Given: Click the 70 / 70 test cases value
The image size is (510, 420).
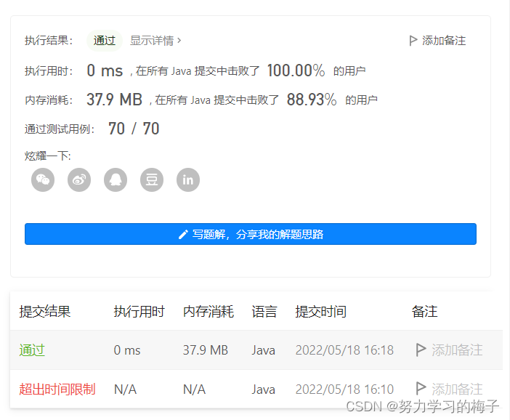Looking at the screenshot, I should (x=134, y=129).
